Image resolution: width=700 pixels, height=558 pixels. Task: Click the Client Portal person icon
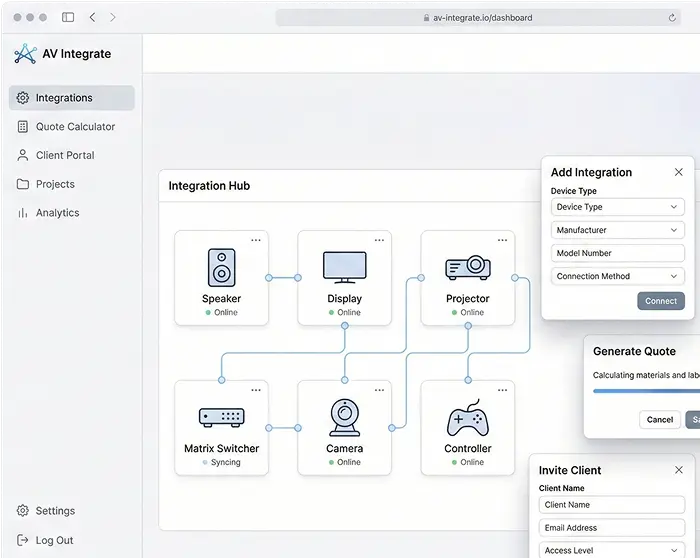pyautogui.click(x=23, y=155)
